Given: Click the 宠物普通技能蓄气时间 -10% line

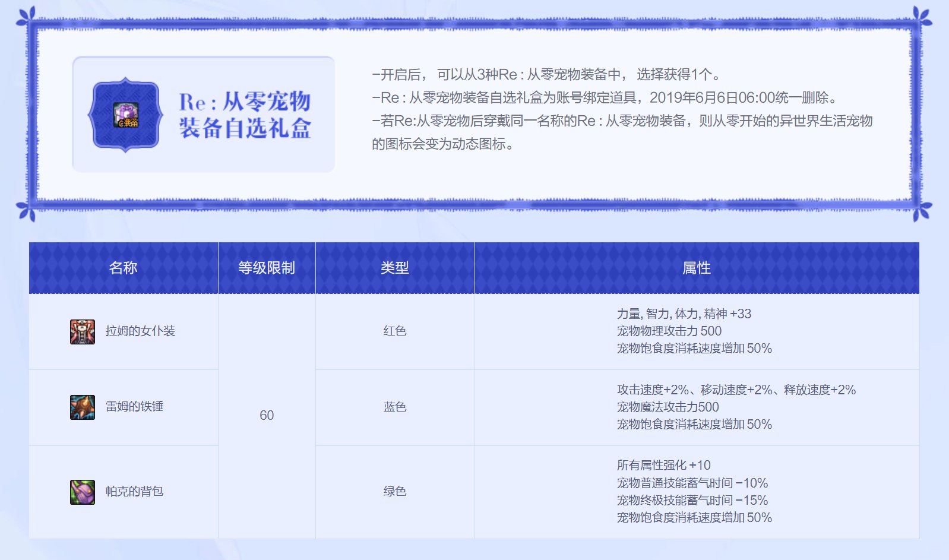Looking at the screenshot, I should (x=692, y=483).
